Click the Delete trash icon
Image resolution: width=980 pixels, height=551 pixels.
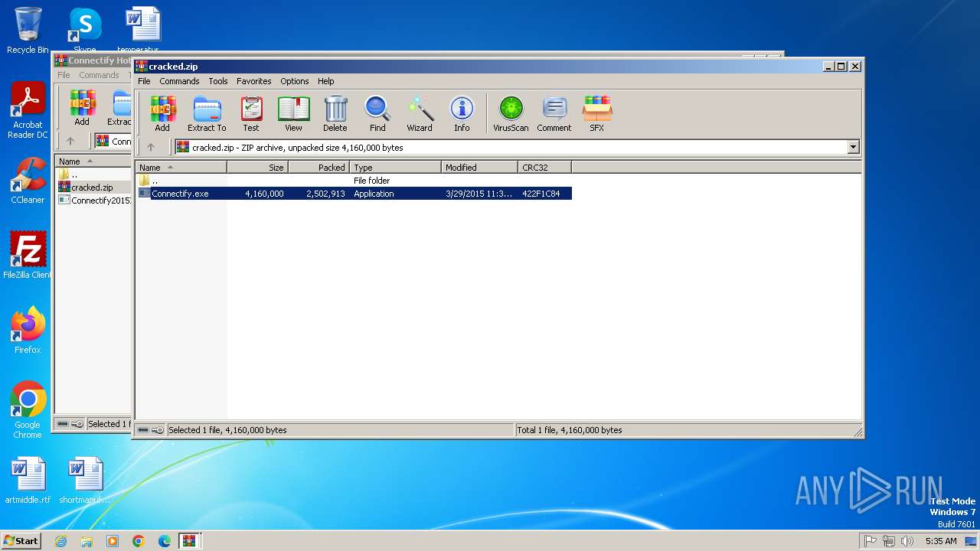[x=335, y=114]
